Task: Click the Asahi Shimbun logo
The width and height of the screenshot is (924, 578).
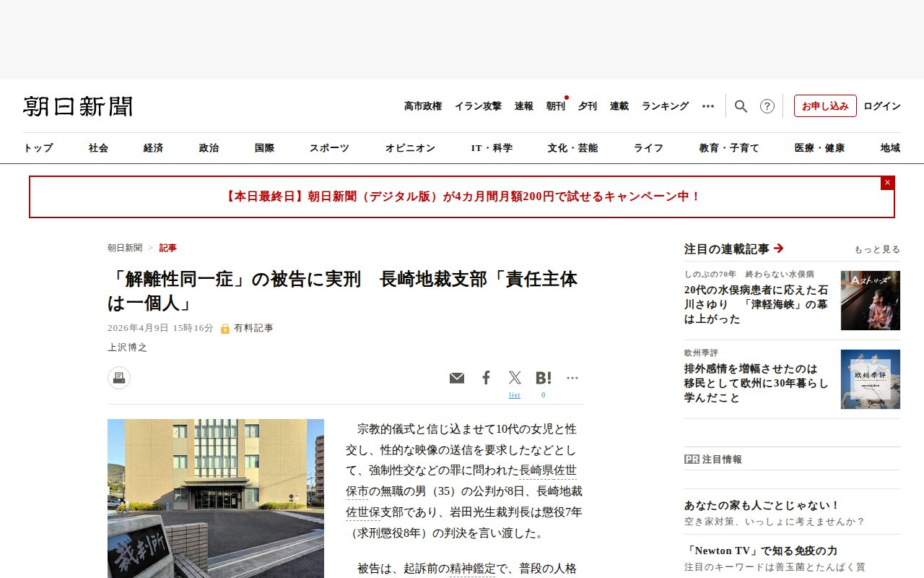Action: click(78, 106)
